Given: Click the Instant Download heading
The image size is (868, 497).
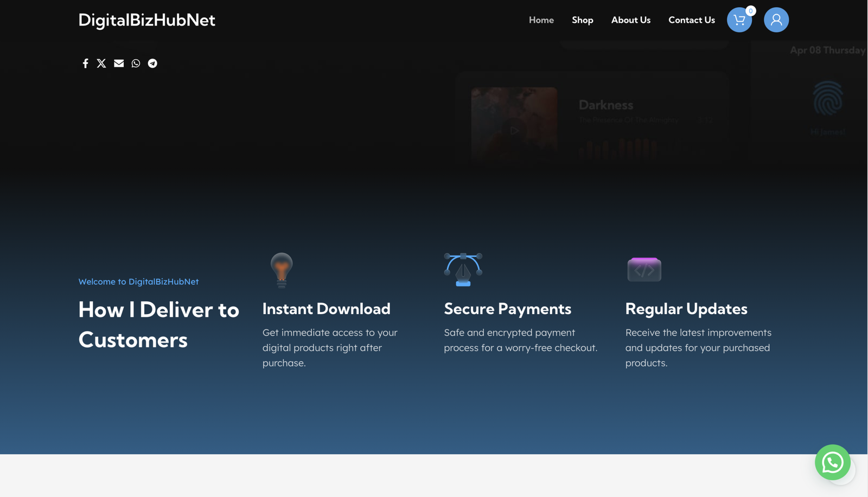Looking at the screenshot, I should tap(326, 309).
